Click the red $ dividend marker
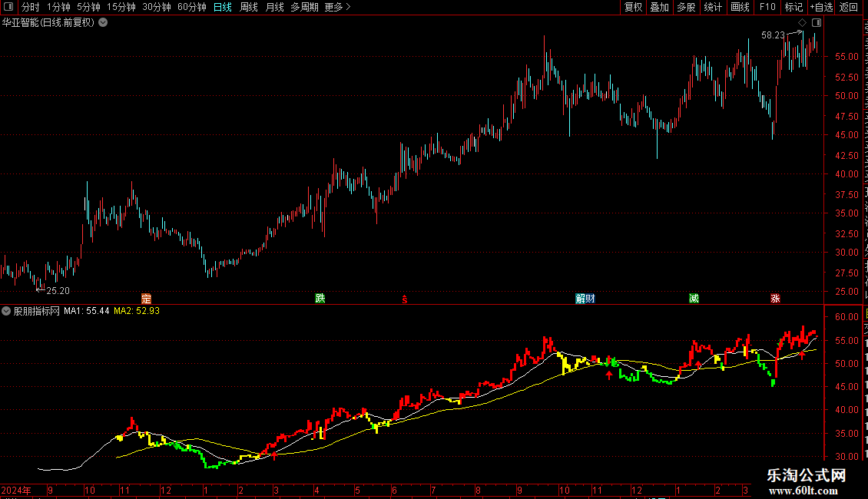 tap(405, 299)
